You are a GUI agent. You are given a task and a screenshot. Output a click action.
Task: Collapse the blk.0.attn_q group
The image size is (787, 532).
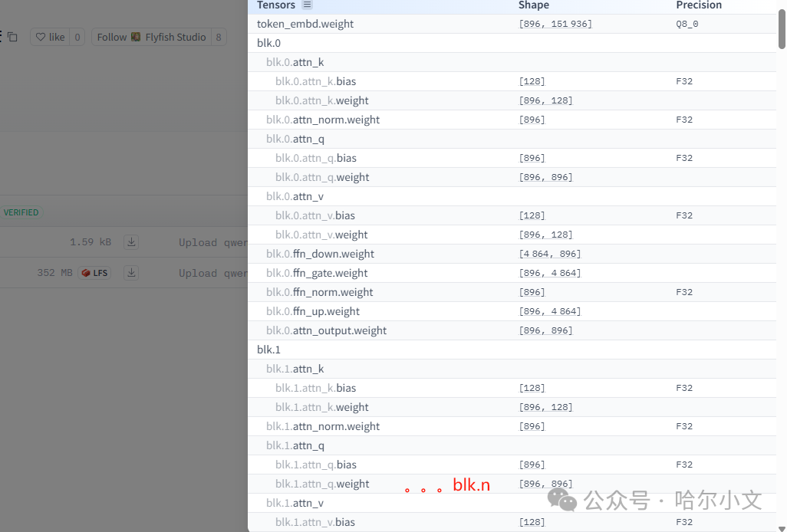tap(512, 139)
